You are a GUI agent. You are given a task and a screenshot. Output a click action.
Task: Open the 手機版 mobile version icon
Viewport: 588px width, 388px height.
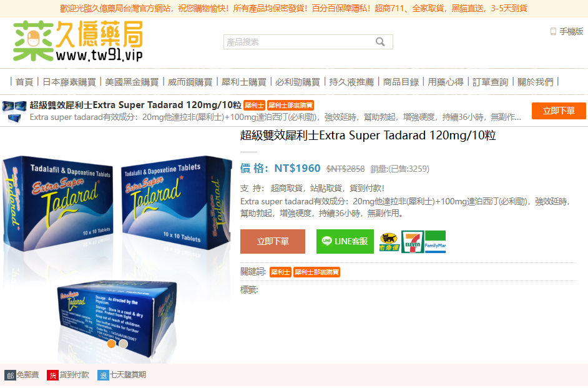(553, 31)
